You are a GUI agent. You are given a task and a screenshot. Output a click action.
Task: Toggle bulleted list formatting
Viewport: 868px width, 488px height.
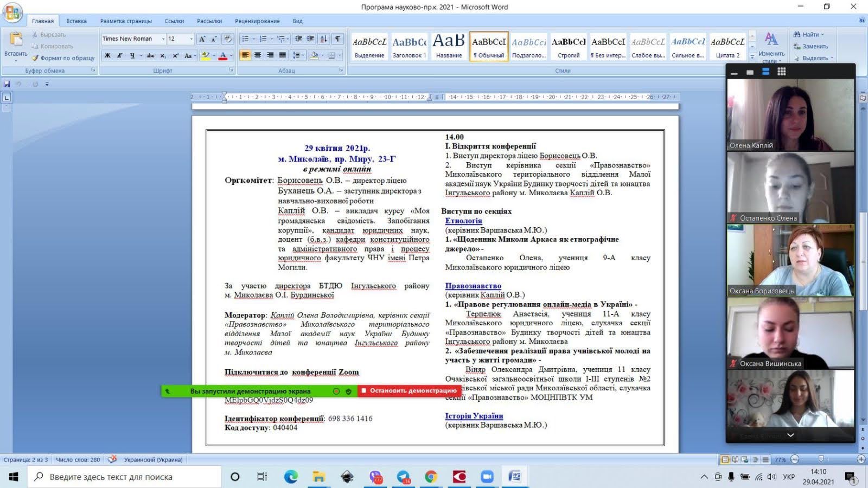coord(245,39)
